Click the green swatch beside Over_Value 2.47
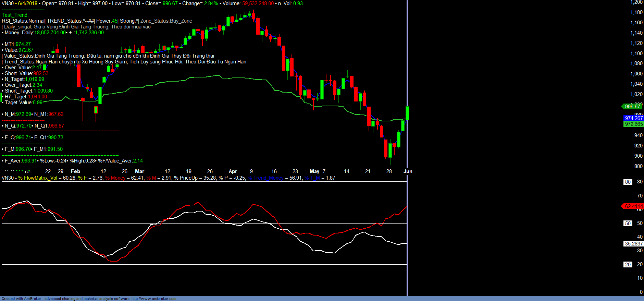The image size is (644, 301). 45,68
